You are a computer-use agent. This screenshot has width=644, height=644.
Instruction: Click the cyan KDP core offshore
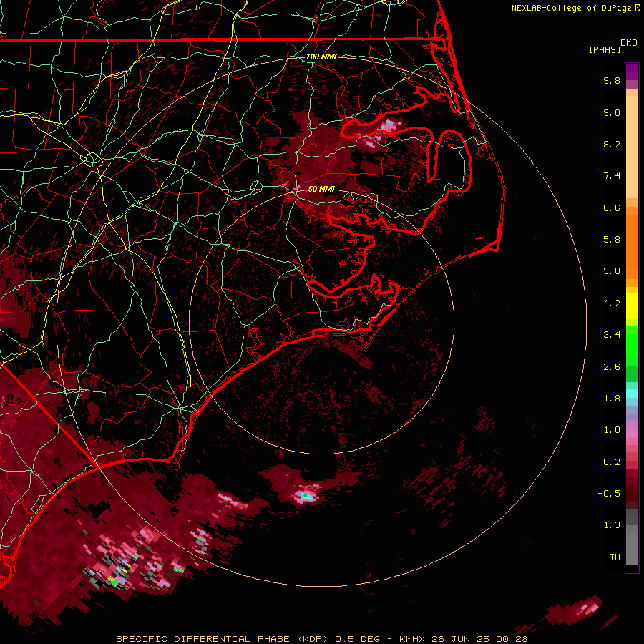[x=306, y=497]
